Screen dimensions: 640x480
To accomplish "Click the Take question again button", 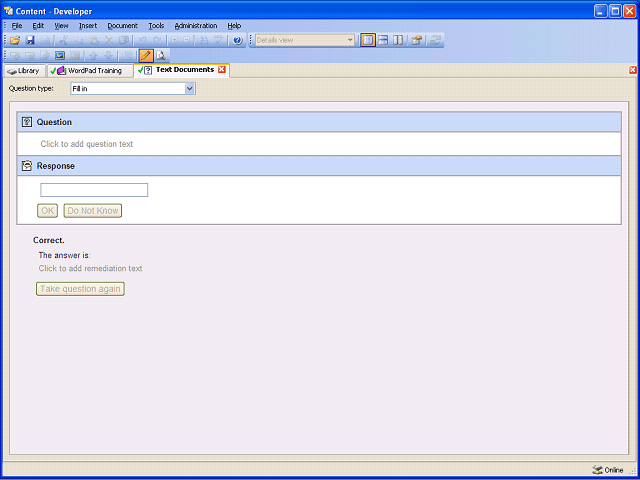I will [80, 289].
